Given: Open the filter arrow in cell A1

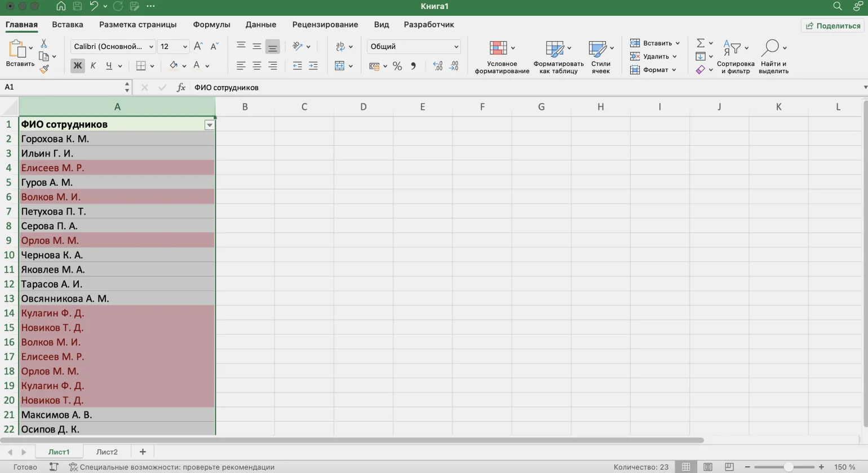Looking at the screenshot, I should pyautogui.click(x=209, y=125).
